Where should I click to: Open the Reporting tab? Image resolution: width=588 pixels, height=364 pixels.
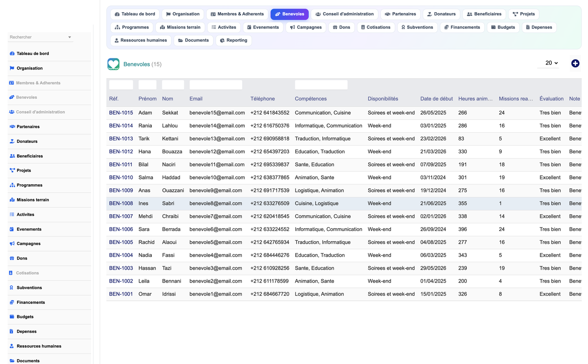234,40
